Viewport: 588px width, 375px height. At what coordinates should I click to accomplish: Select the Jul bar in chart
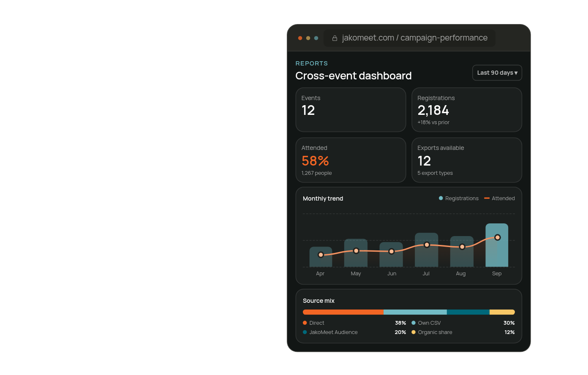point(426,250)
